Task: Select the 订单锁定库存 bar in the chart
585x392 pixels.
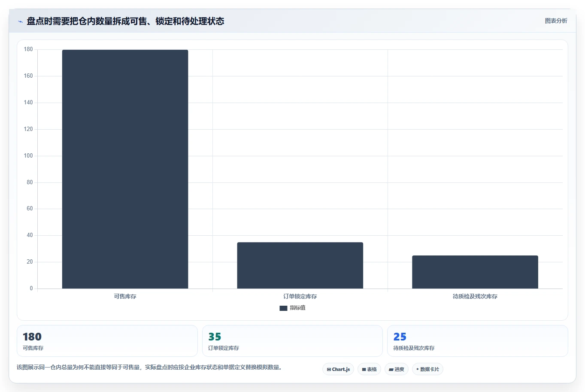Action: (300, 265)
